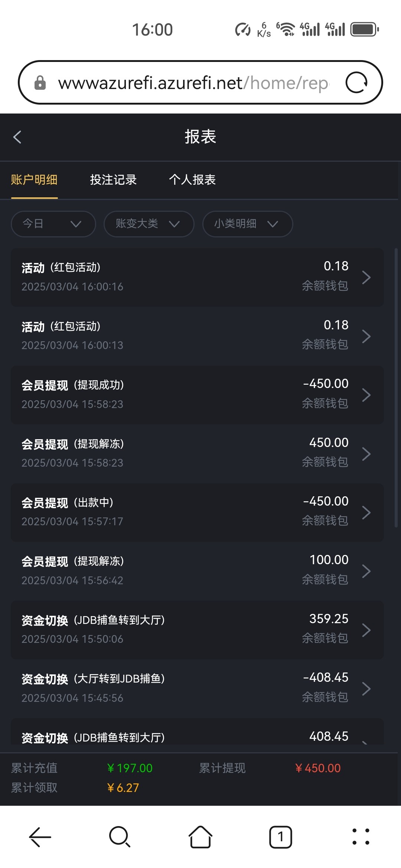Click the transaction list scrollbar
Screen dimensions: 401x868
click(396, 388)
